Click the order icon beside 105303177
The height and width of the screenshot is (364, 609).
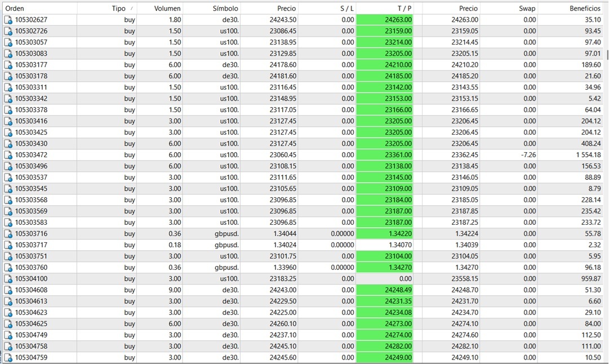tap(8, 65)
